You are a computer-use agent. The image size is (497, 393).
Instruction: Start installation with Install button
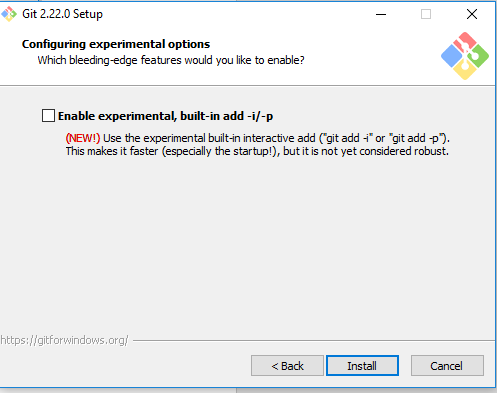point(362,366)
